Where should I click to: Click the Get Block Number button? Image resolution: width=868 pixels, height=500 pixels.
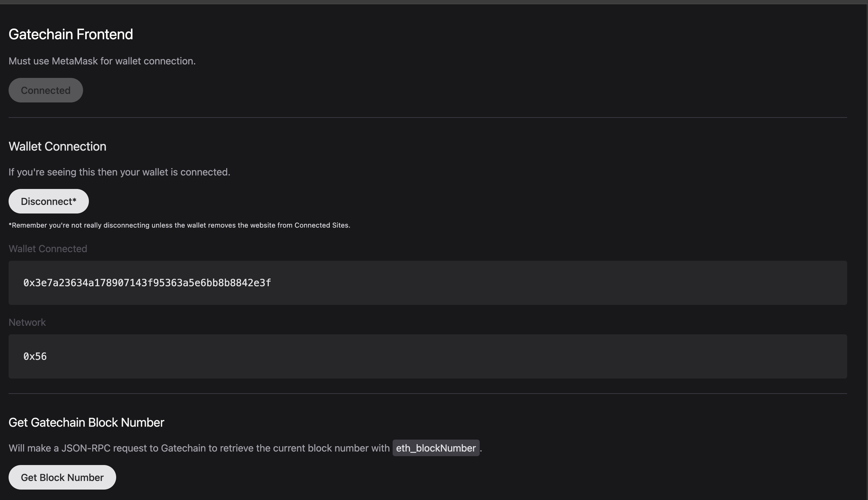pos(62,477)
